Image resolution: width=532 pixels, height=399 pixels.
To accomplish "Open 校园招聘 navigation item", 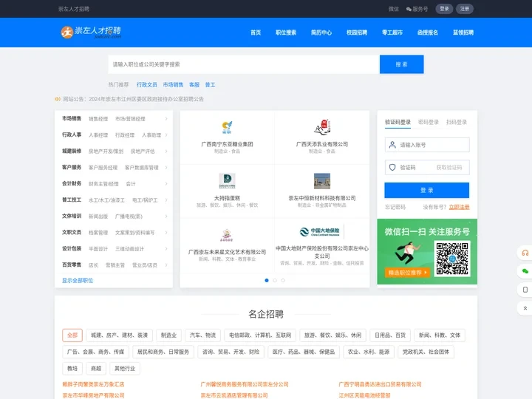I will click(x=357, y=33).
